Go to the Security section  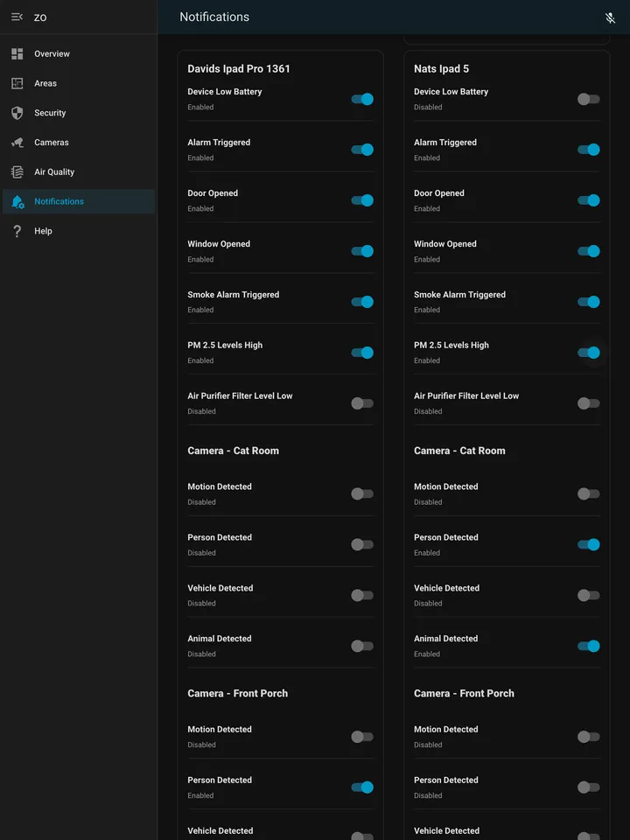[x=79, y=113]
